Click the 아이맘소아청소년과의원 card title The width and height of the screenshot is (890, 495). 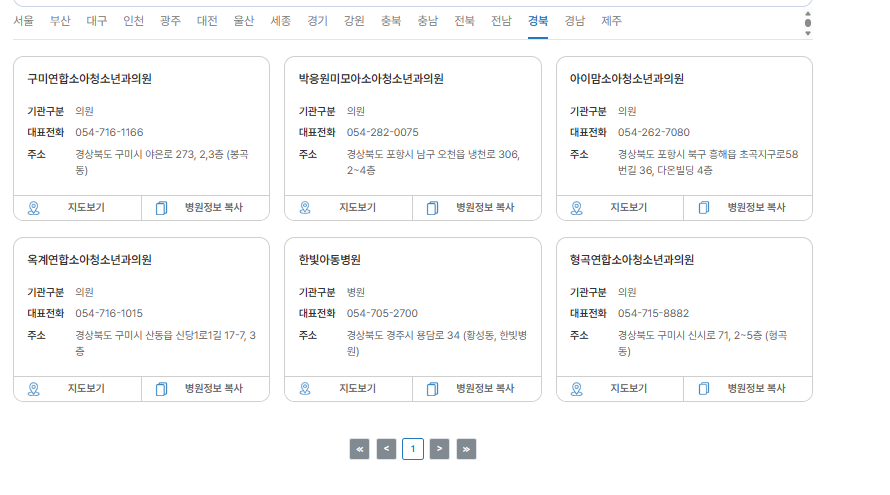627,78
